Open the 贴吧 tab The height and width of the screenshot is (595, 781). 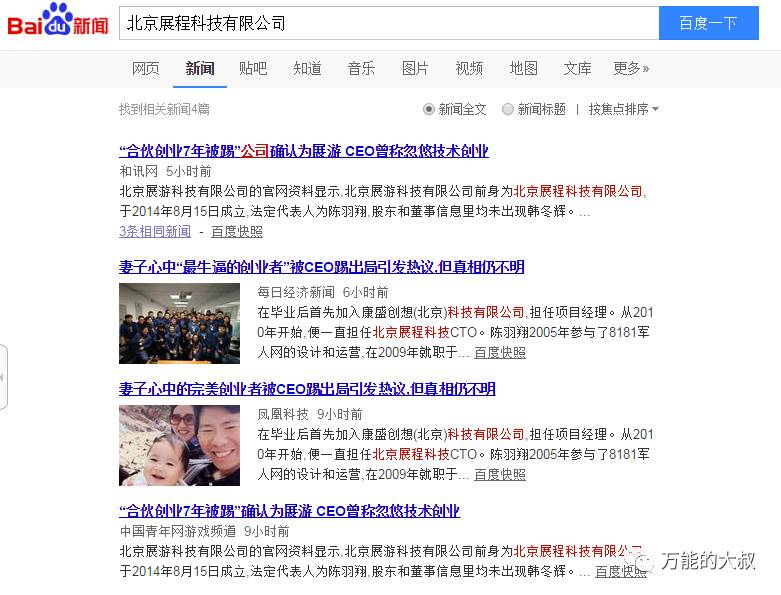click(253, 68)
